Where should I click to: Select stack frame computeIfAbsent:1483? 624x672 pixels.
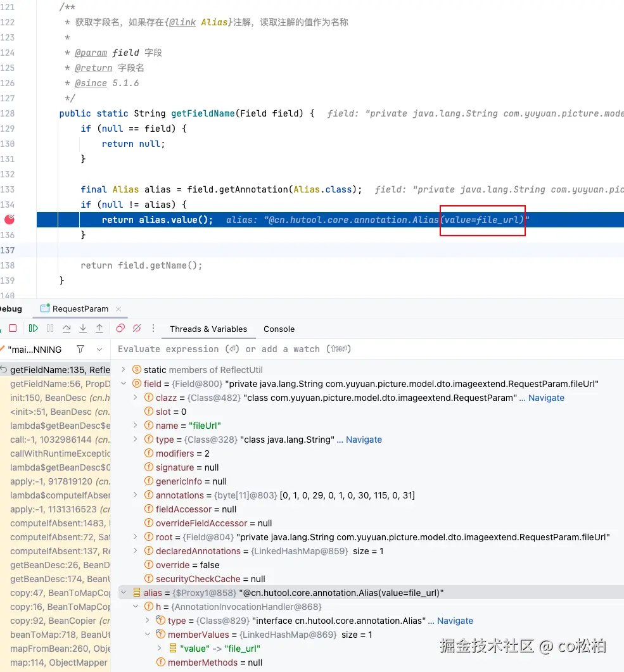click(56, 523)
